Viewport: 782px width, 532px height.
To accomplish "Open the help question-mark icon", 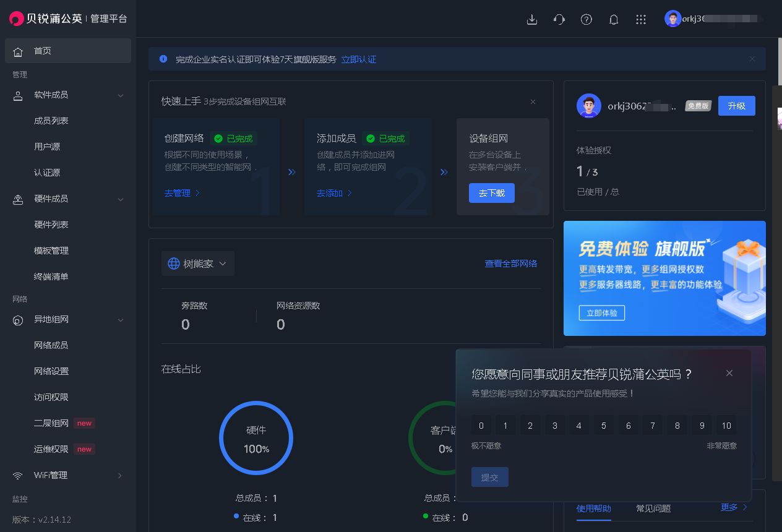I will point(586,19).
